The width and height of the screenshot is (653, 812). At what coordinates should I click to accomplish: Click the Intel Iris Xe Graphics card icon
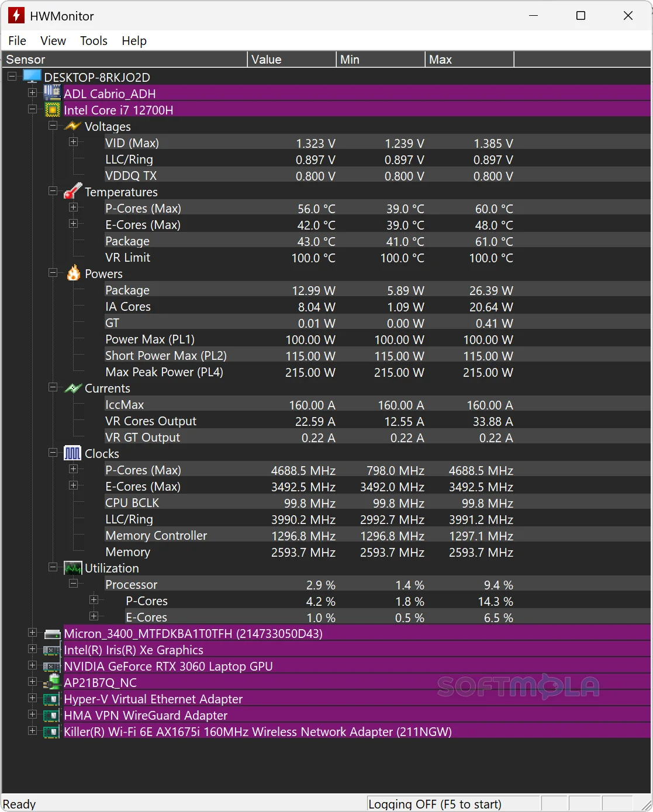[x=52, y=650]
